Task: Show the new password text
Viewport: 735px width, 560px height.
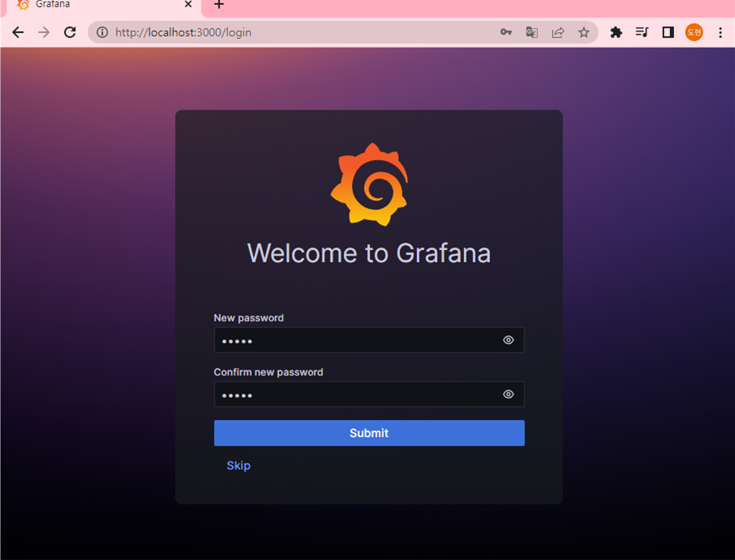Action: [x=508, y=340]
